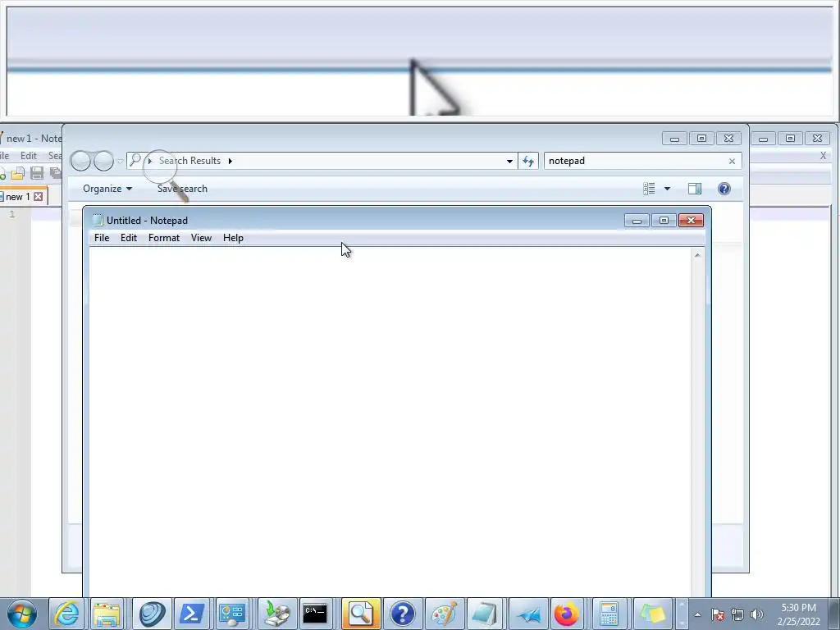
Task: Open Help and Support from the taskbar
Action: point(403,614)
